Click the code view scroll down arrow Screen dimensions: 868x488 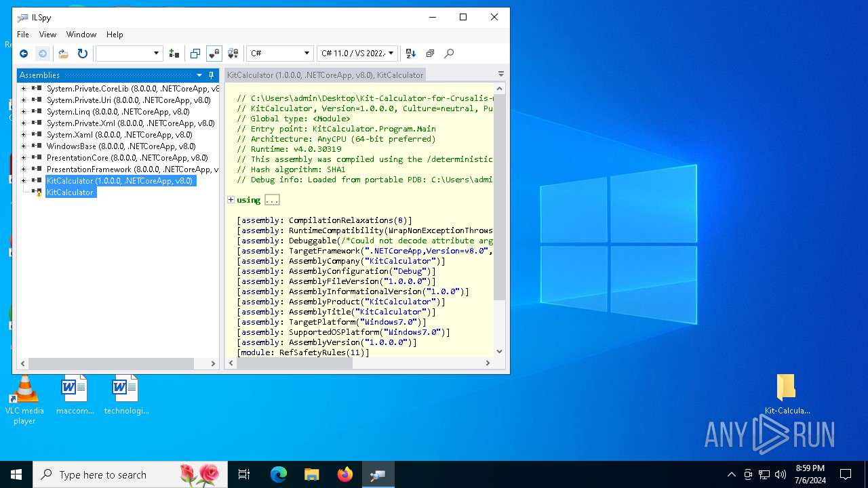coord(500,352)
